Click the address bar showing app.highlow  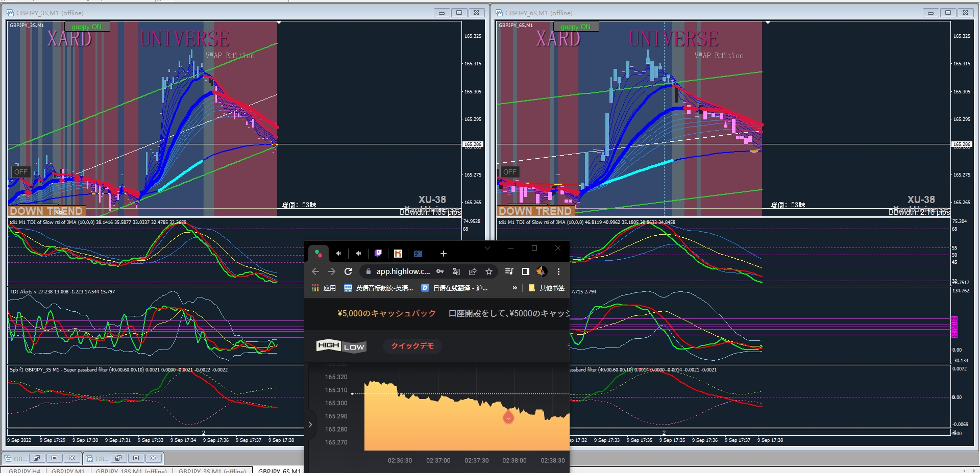403,271
